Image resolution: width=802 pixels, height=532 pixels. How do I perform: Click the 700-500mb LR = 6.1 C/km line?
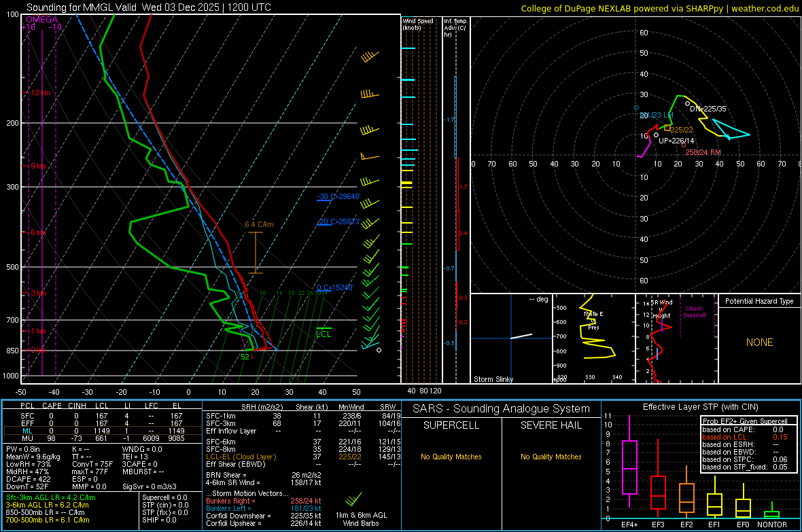[48, 520]
